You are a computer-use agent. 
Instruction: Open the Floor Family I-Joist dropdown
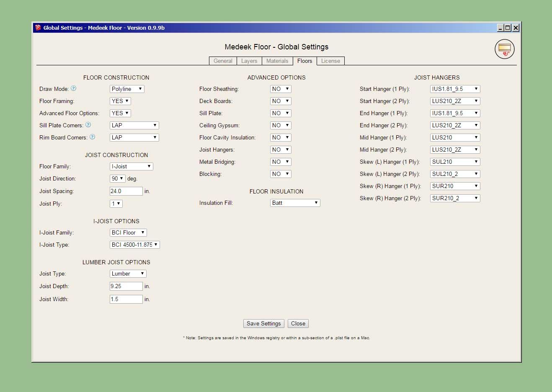pos(132,166)
